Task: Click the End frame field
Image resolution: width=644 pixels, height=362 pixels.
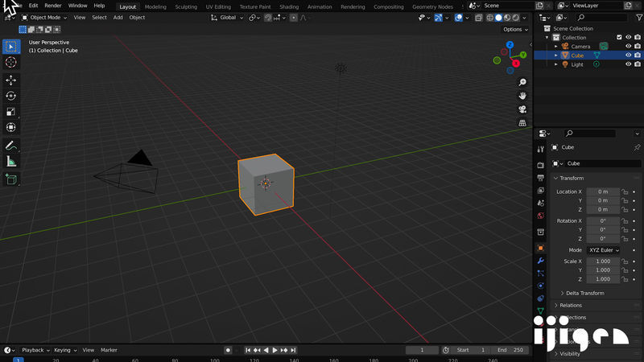Action: click(x=511, y=350)
